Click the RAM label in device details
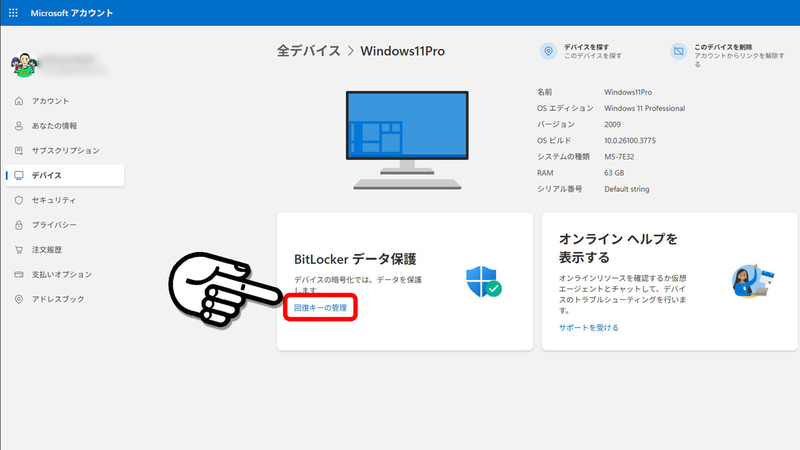Screen dimensions: 800x450 pyautogui.click(x=545, y=173)
